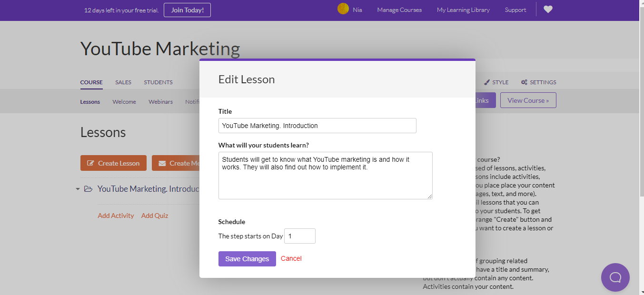Click Join Today! button
Viewport: 644px width, 295px height.
pos(187,10)
